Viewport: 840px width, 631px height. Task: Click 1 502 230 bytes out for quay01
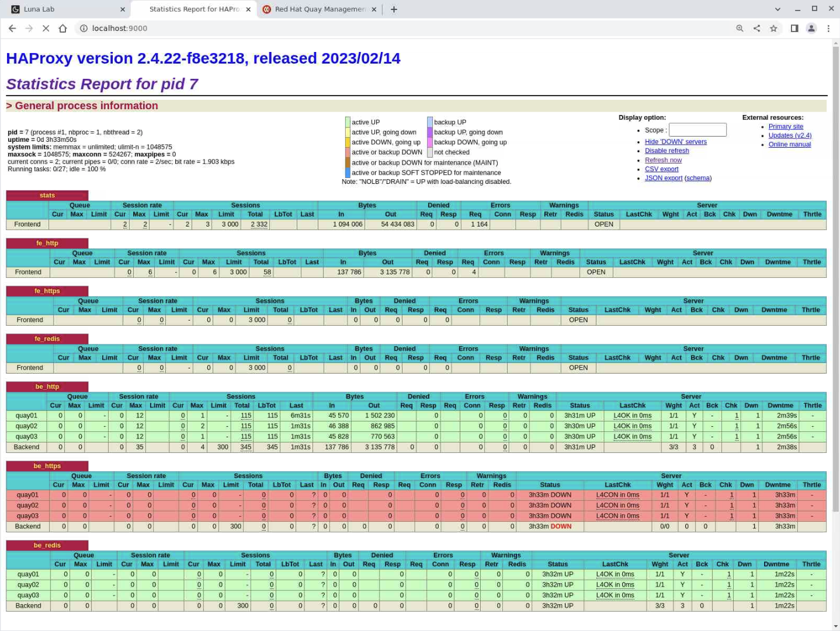click(x=380, y=416)
